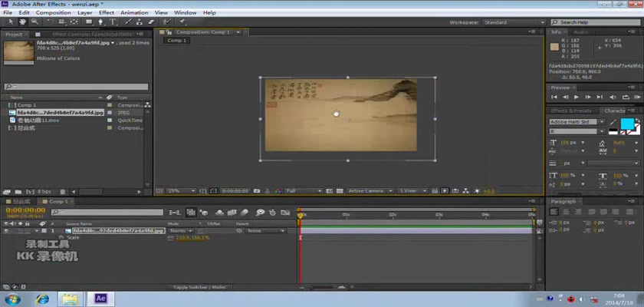Toggle Motion Blur enable switch
This screenshot has height=307, width=644.
244,213
